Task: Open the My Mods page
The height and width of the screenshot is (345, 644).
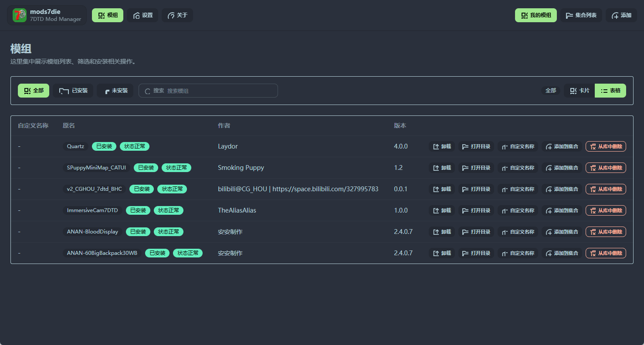Action: pyautogui.click(x=536, y=15)
